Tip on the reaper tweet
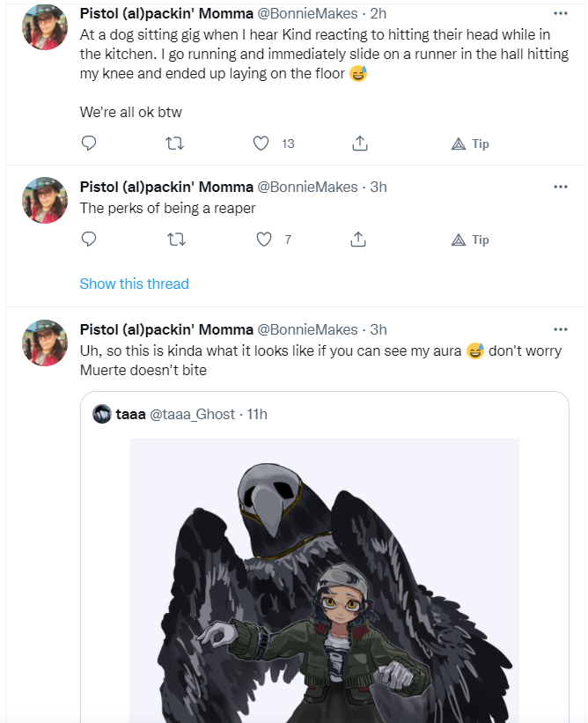The height and width of the screenshot is (723, 588). coord(470,240)
